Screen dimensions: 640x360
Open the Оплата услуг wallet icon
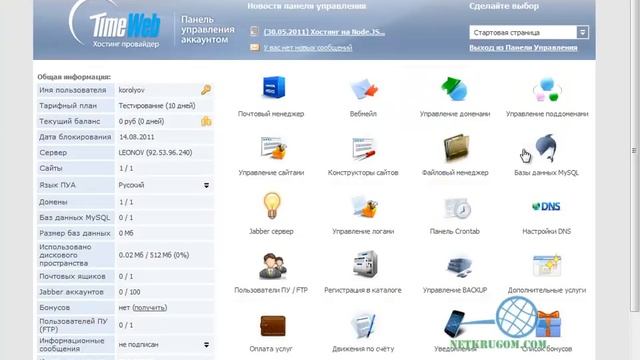click(x=273, y=325)
